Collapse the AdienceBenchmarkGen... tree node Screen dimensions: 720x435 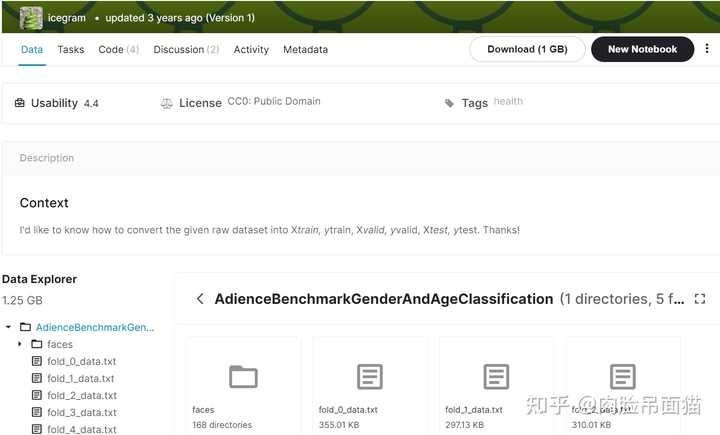point(8,327)
